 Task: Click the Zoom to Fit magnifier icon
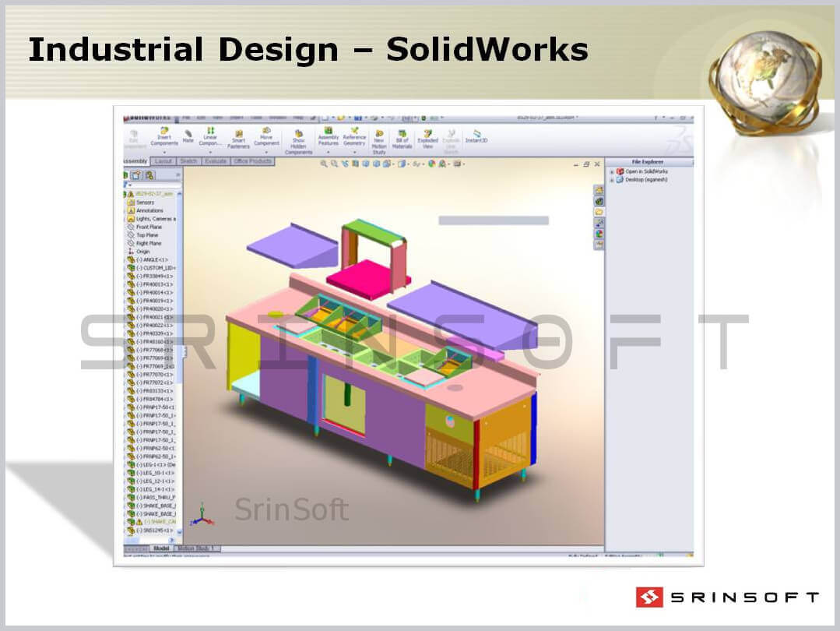324,164
